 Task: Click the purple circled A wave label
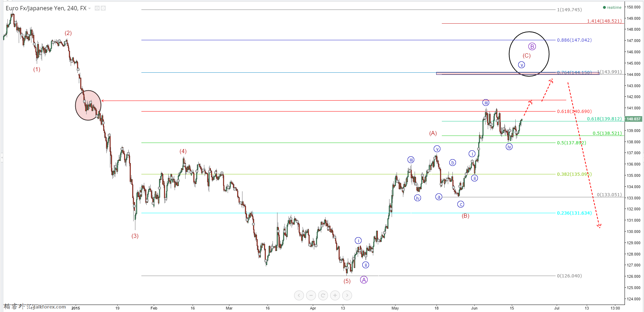coord(364,280)
